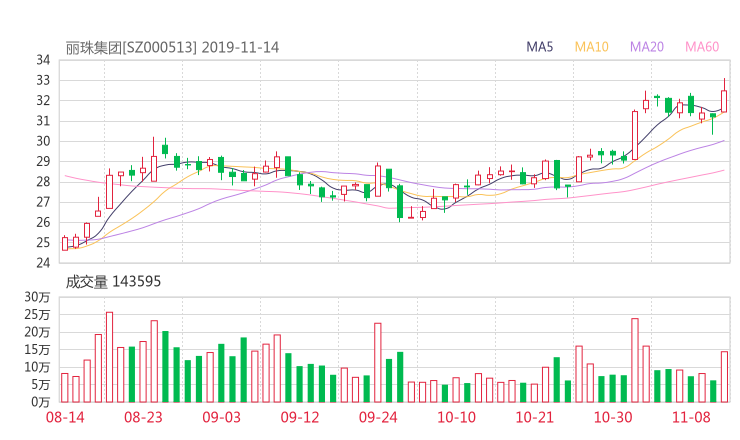Viewport: 740px width, 440px height.
Task: Click the 08-23 date axis label
Action: click(143, 417)
